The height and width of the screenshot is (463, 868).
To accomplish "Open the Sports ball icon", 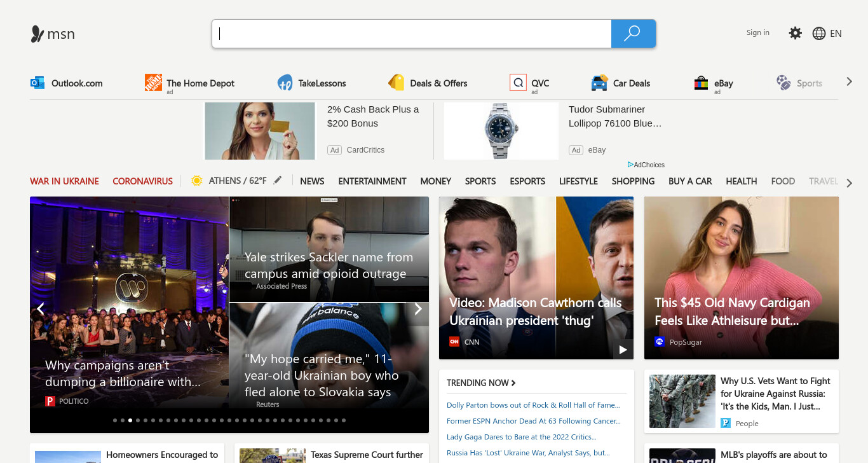I will point(783,83).
